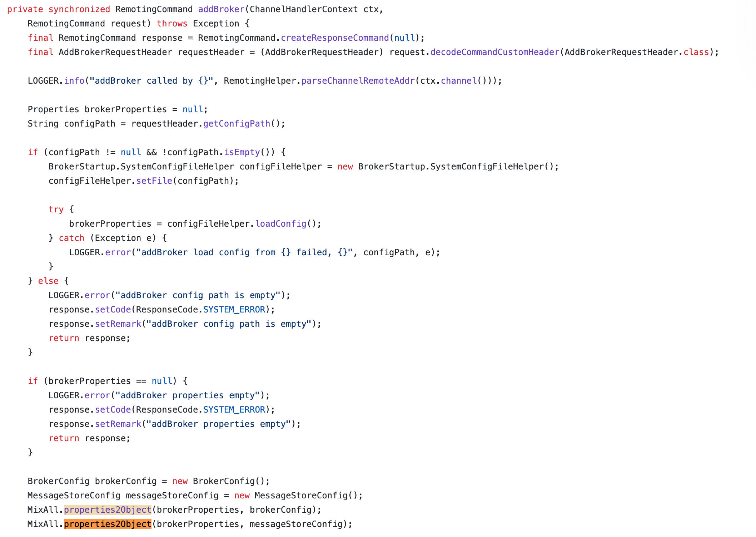Viewport: 756px width, 537px height.
Task: Click the 'try' keyword
Action: [x=56, y=210]
